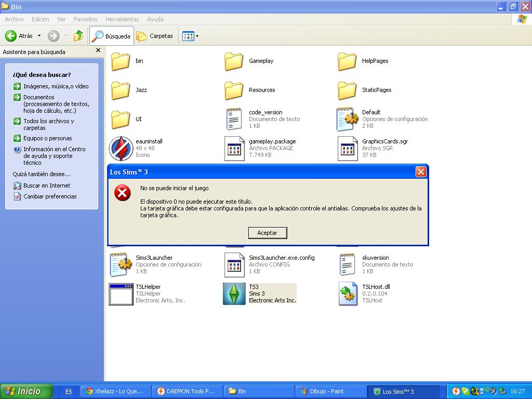The height and width of the screenshot is (399, 532).
Task: Click the safely remove hardware tray icon
Action: coord(502,392)
